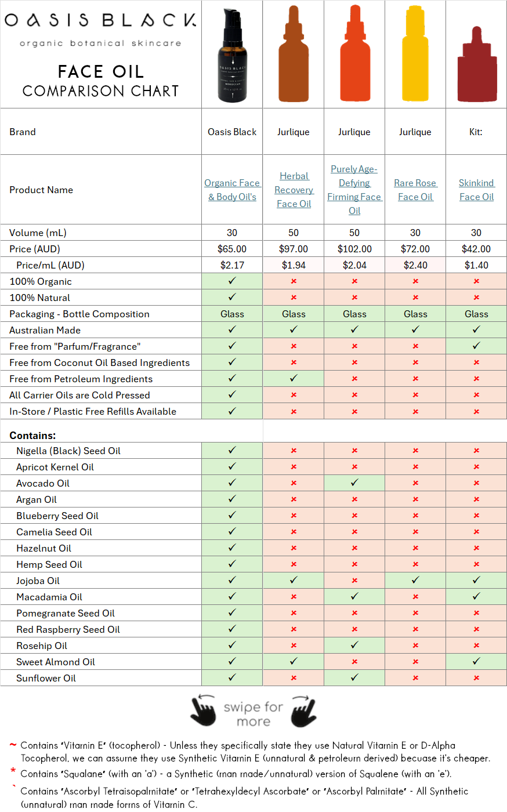
Task: Open the Organic Face & Body Oil's link
Action: click(x=232, y=190)
